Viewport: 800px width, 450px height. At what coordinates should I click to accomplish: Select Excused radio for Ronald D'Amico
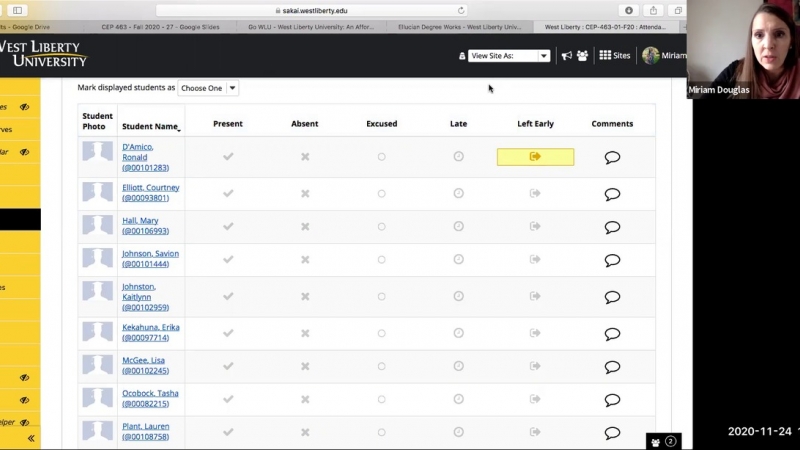pos(381,157)
